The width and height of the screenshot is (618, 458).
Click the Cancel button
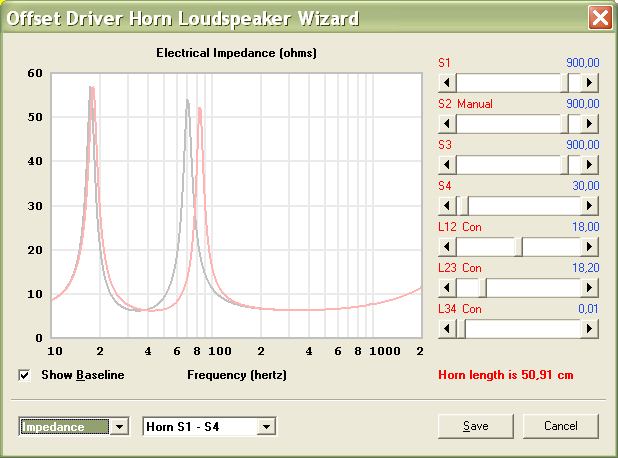tap(560, 426)
